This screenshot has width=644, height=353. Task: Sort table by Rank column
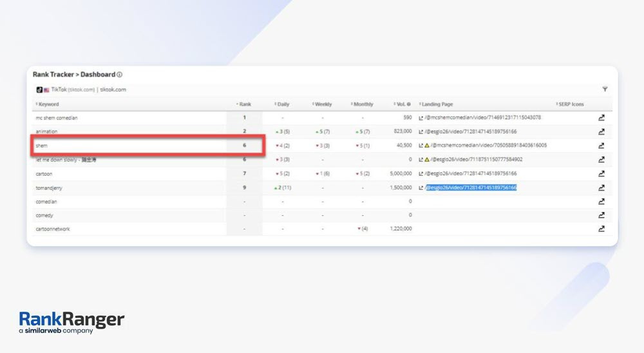tap(244, 104)
